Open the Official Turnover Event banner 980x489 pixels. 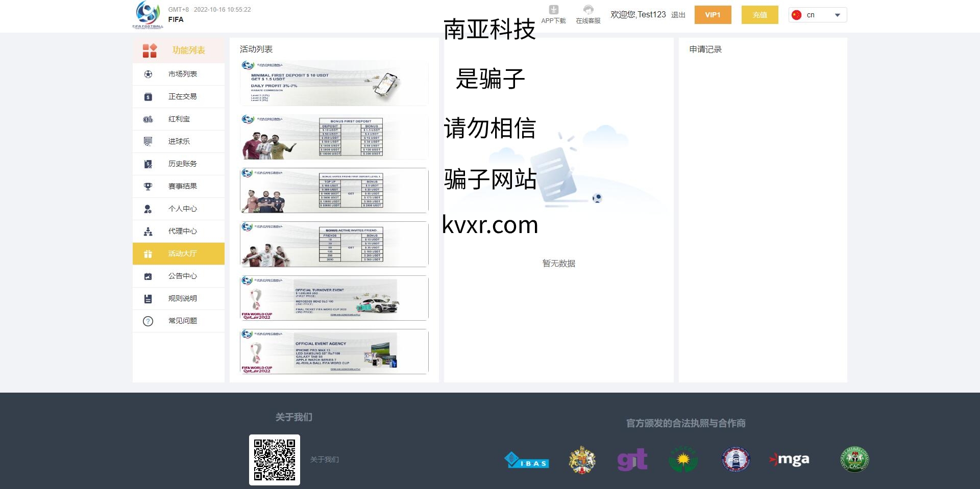click(x=334, y=298)
